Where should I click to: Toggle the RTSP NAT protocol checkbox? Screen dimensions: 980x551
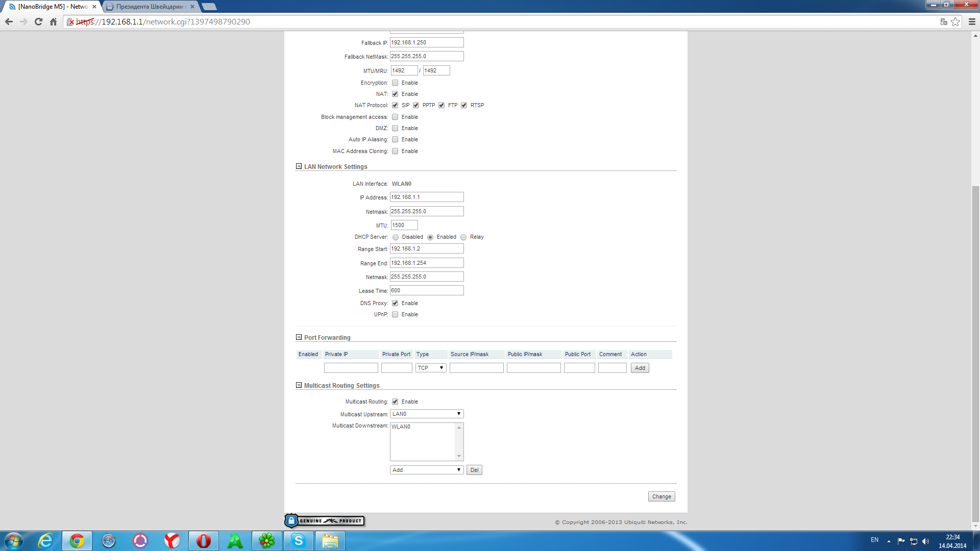(x=464, y=105)
